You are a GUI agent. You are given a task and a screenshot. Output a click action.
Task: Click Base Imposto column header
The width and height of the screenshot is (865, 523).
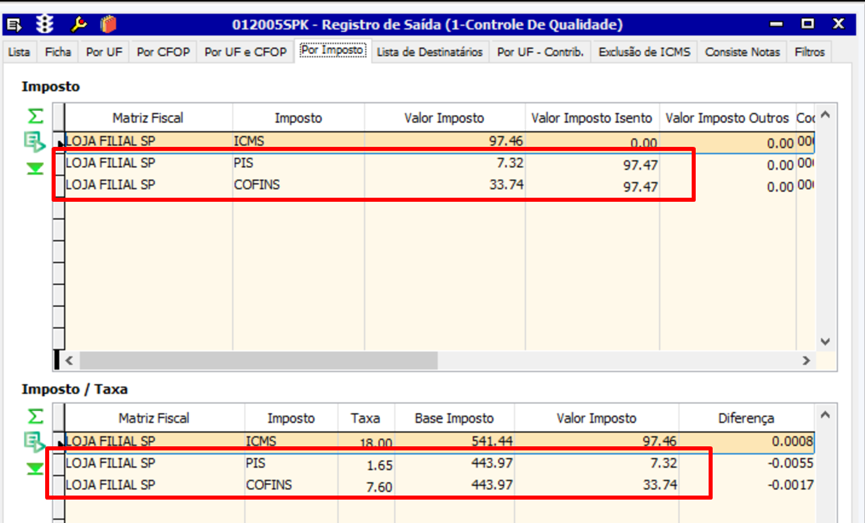coord(454,418)
